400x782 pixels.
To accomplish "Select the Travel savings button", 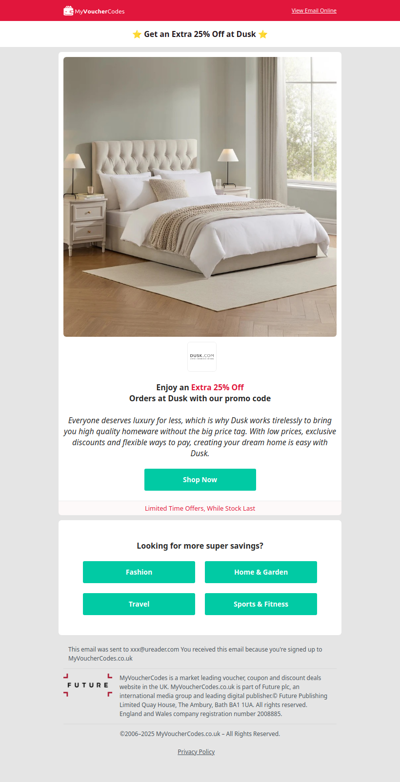I will (139, 604).
